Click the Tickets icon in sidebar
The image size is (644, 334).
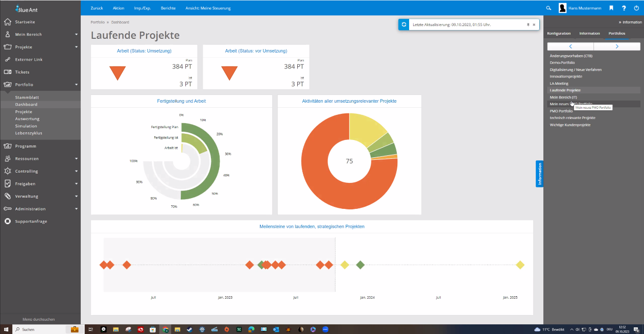(8, 72)
